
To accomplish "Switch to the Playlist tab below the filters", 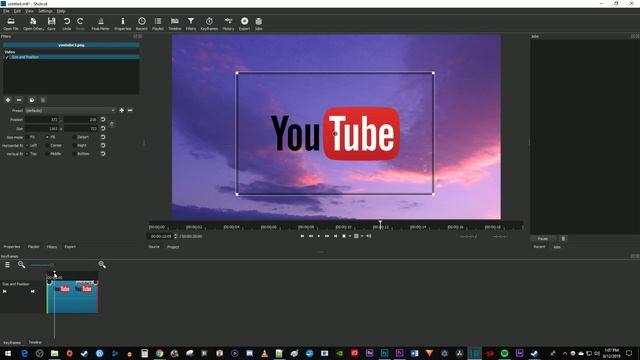I will 33,247.
